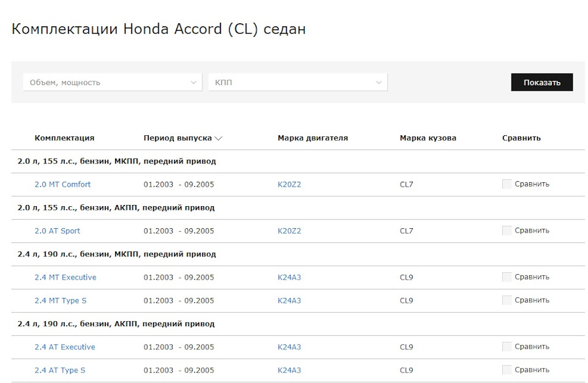Open K20Z2 engine link in 2.0 AT Sport row
The height and width of the screenshot is (383, 588).
(x=289, y=231)
